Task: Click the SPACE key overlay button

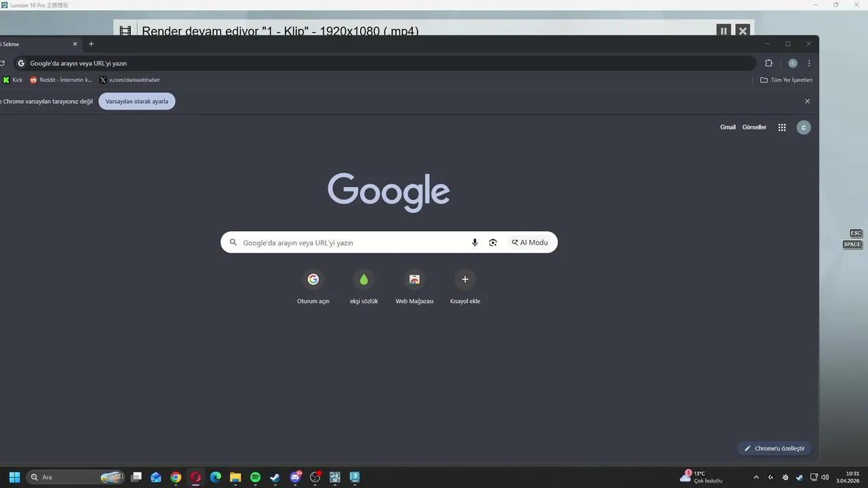Action: tap(852, 245)
